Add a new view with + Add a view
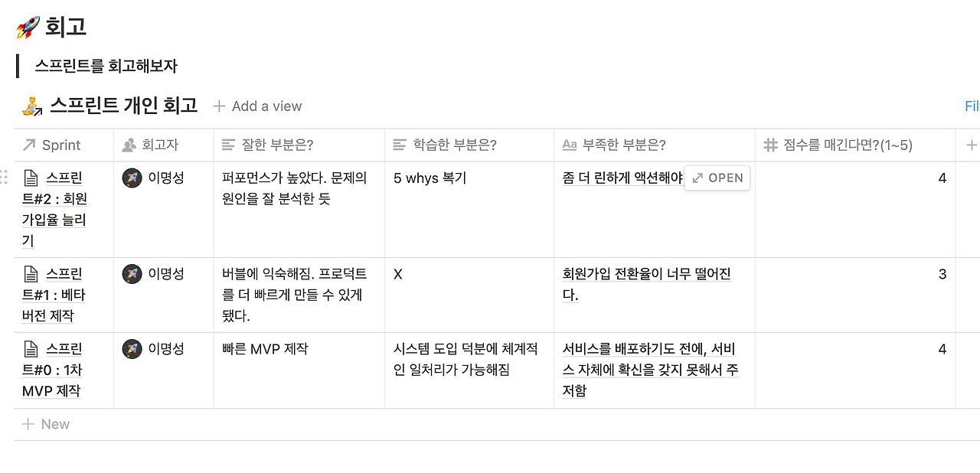This screenshot has width=980, height=473. tap(256, 106)
